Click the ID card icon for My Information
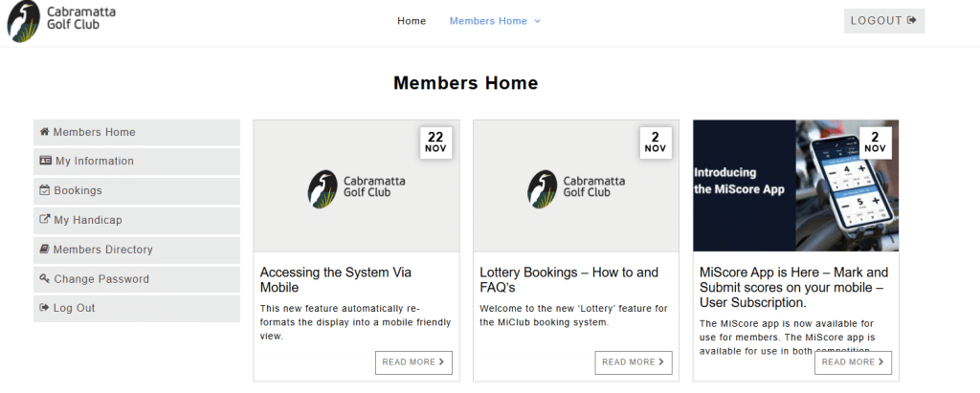 point(45,161)
